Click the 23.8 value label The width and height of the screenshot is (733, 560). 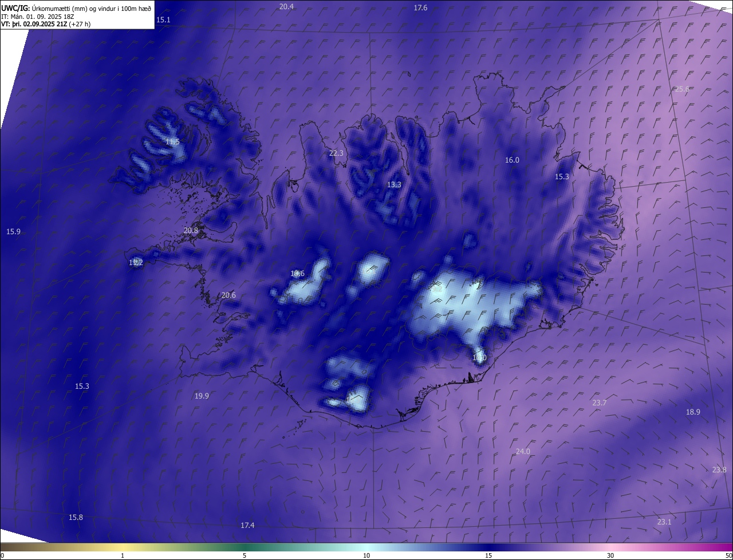[719, 470]
